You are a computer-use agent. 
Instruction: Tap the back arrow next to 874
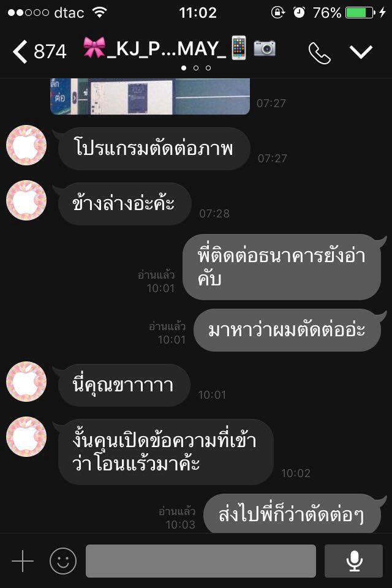[x=20, y=51]
